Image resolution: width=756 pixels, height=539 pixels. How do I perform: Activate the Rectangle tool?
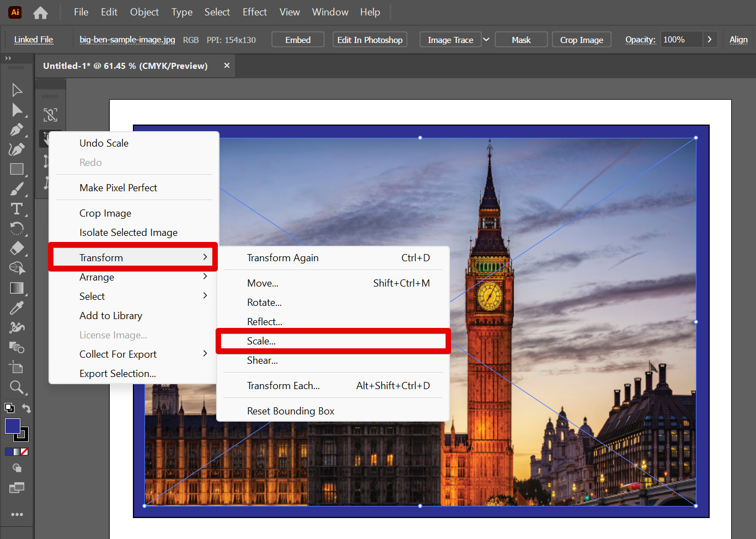pyautogui.click(x=17, y=169)
